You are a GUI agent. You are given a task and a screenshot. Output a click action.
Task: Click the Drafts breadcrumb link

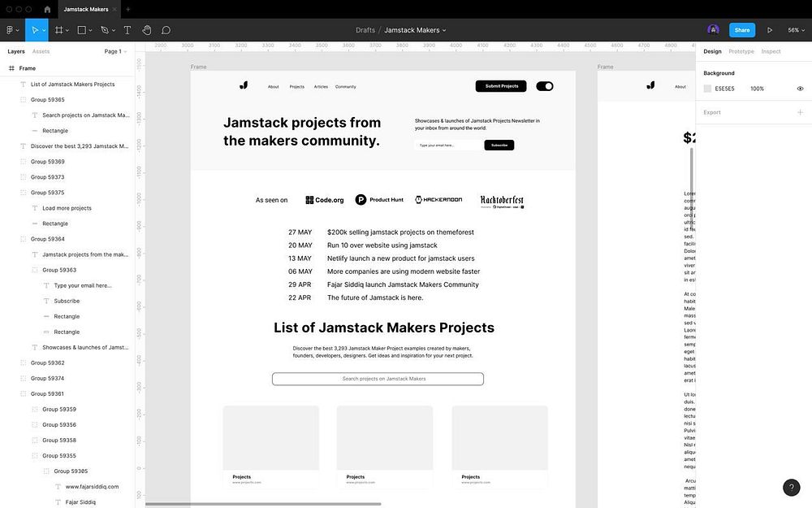coord(365,30)
